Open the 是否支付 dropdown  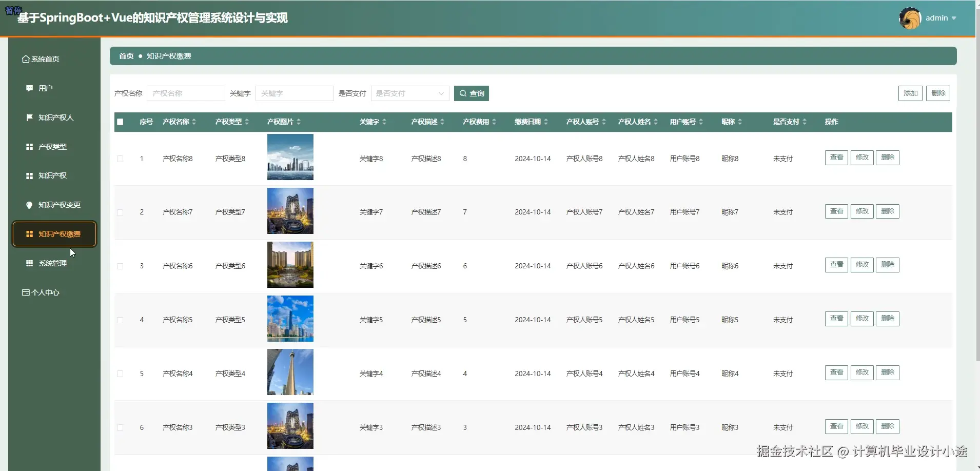coord(409,93)
